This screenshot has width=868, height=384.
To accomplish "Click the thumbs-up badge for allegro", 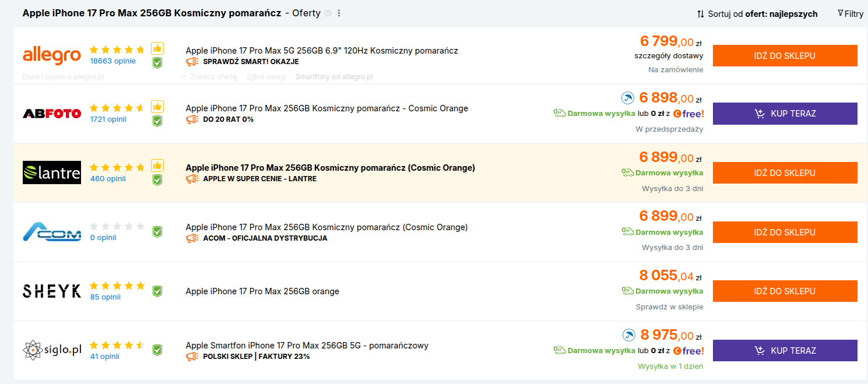I will (x=157, y=48).
